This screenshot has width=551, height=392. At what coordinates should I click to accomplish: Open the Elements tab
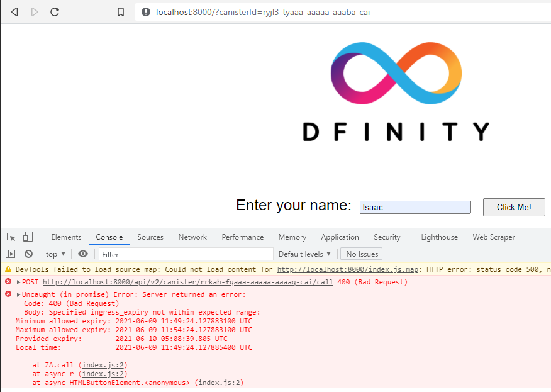click(x=66, y=237)
